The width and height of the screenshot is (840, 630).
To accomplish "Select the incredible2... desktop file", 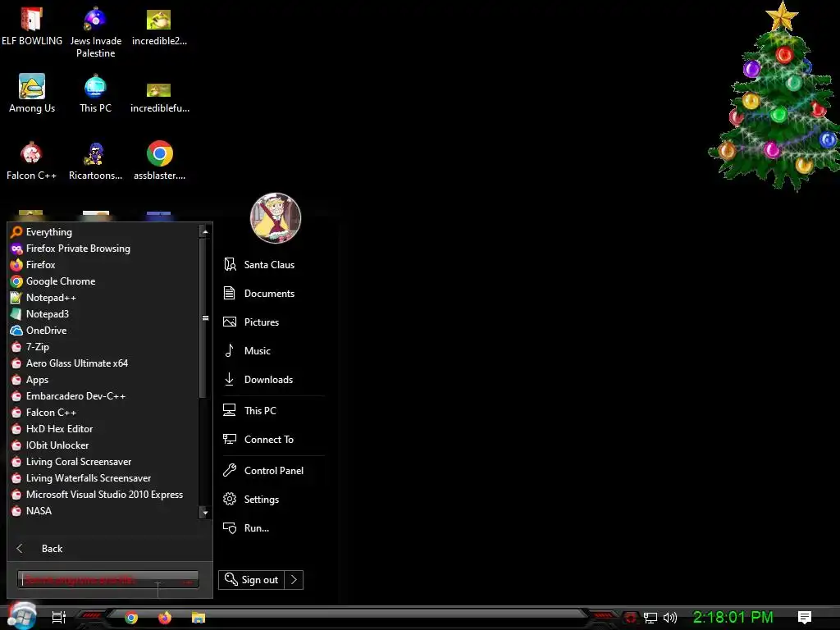I will pyautogui.click(x=159, y=26).
